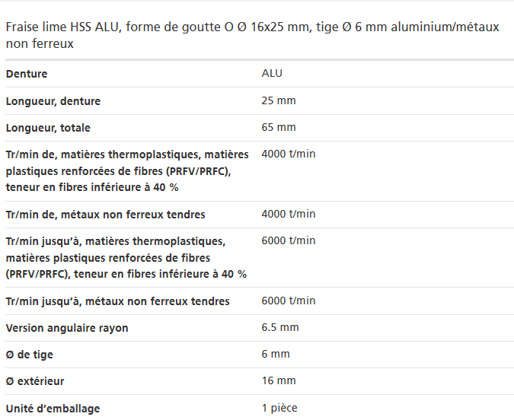Viewport: 514px width, 420px height.
Task: Click 'Tr/min jusqu'à, matières thermoplastiques' label
Action: click(126, 257)
